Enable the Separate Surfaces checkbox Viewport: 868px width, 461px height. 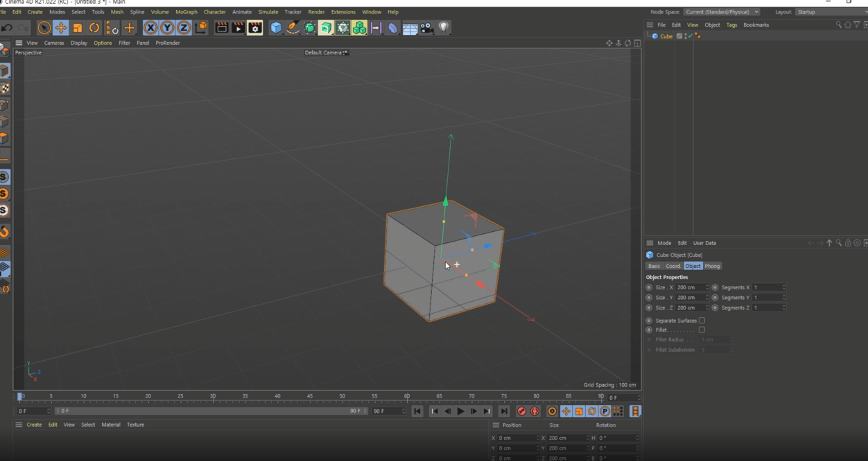(702, 320)
